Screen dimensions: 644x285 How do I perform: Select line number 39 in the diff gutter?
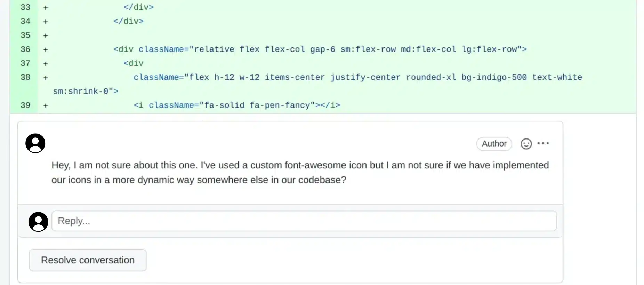25,105
